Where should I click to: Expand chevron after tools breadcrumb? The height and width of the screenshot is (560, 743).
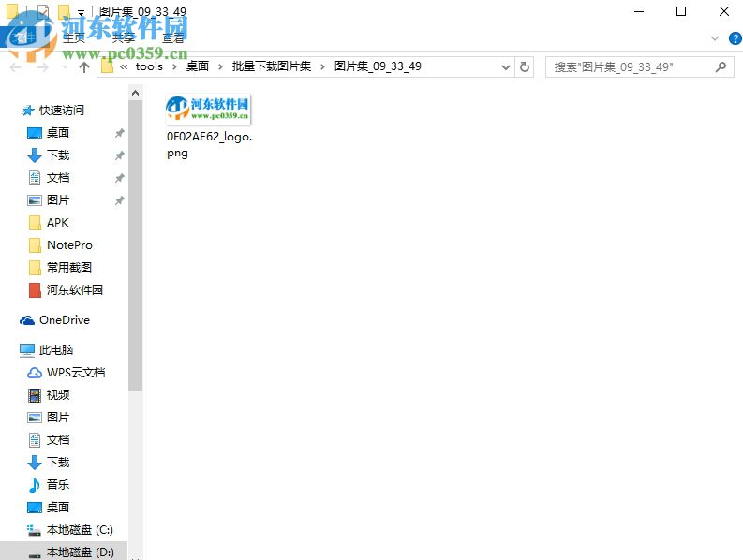tap(174, 66)
